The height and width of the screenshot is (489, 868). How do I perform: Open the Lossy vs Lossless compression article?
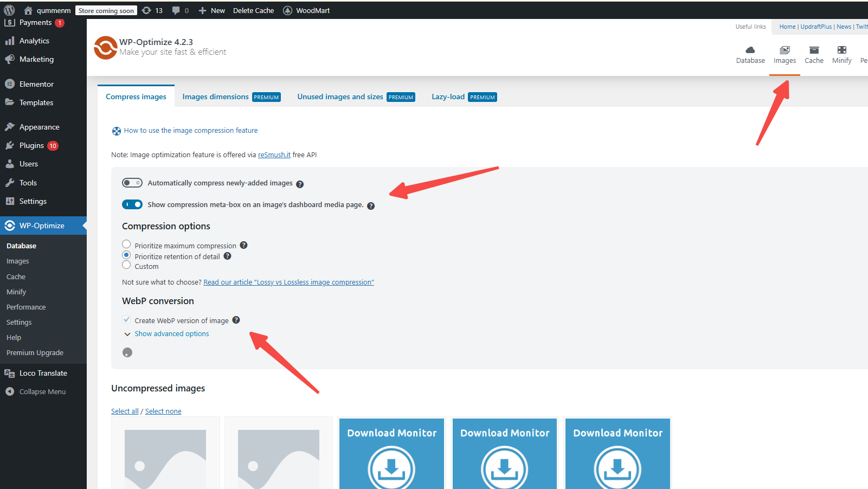point(288,282)
